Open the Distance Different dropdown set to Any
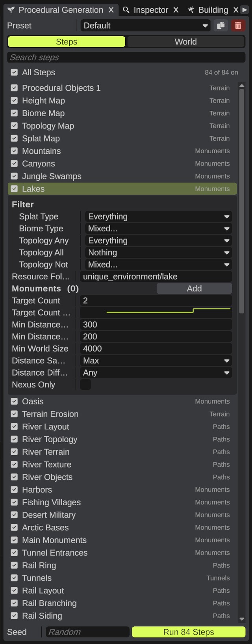This screenshot has width=252, height=644. click(156, 372)
